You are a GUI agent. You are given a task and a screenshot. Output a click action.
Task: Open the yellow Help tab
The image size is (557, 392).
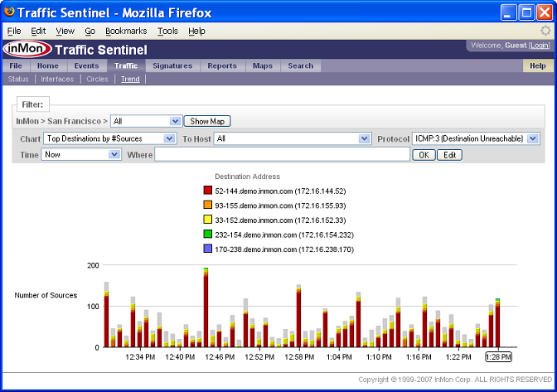[x=537, y=65]
